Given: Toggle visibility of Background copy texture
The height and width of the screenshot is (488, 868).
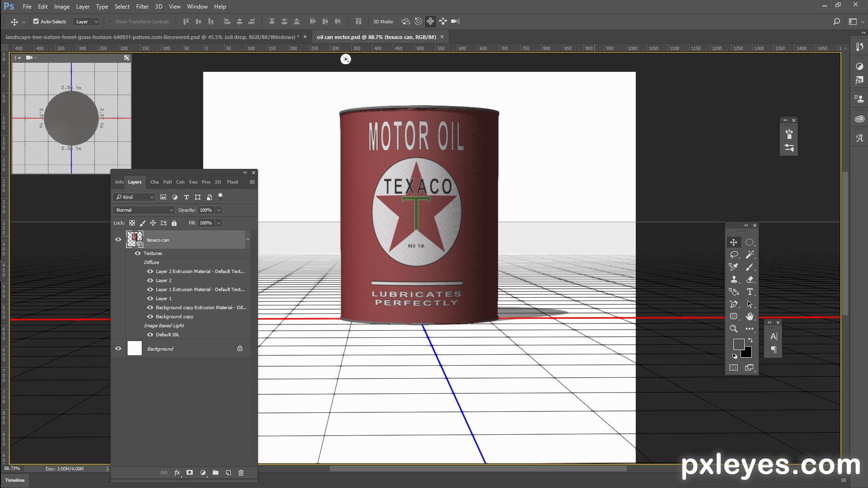Looking at the screenshot, I should pyautogui.click(x=150, y=317).
